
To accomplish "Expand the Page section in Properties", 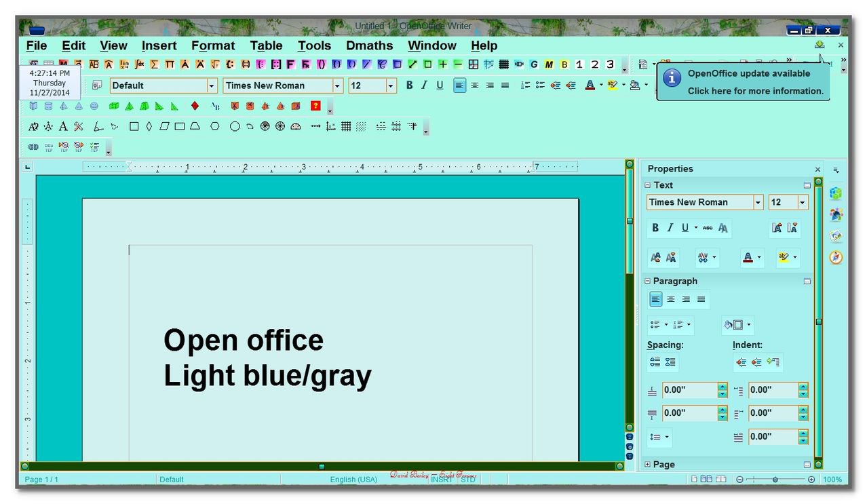I will coord(648,465).
